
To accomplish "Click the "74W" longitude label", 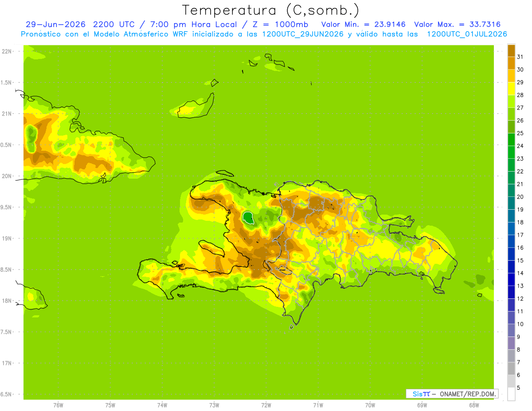I will click(162, 405).
